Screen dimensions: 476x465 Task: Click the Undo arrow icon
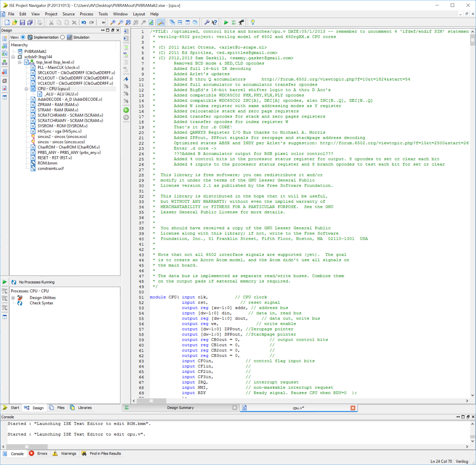[x=84, y=22]
